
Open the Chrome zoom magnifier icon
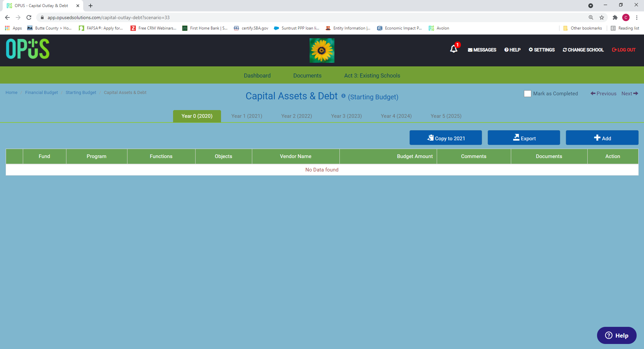pos(591,17)
